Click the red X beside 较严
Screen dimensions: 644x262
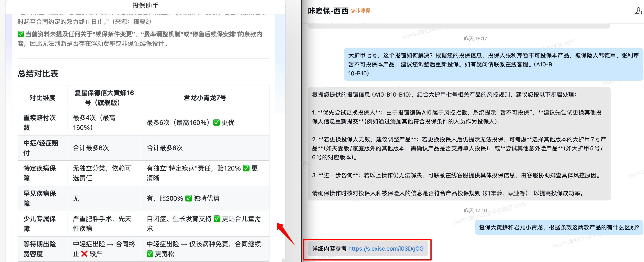point(84,254)
